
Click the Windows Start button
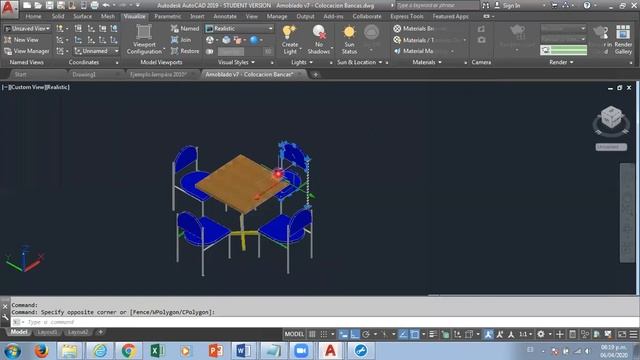12,351
